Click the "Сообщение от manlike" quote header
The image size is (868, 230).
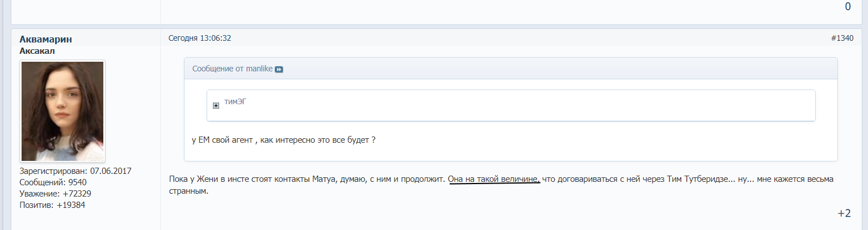point(233,69)
